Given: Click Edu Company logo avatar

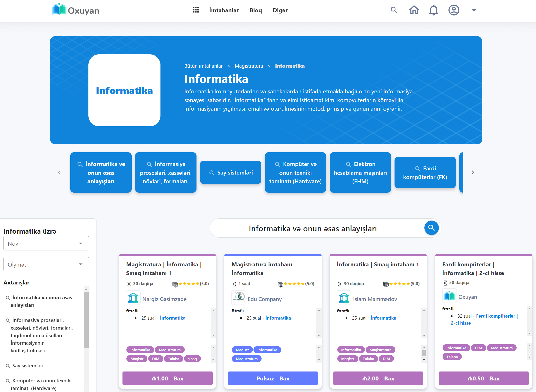Looking at the screenshot, I should tap(239, 298).
